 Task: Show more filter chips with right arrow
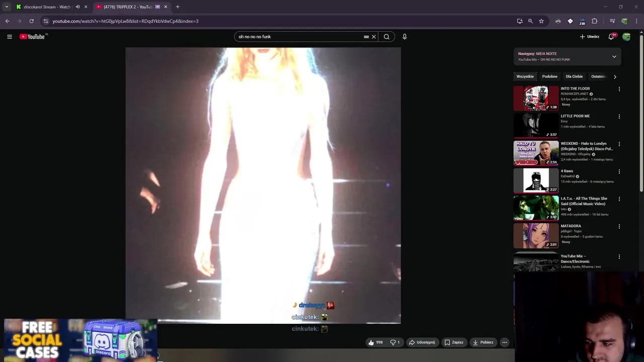pyautogui.click(x=615, y=76)
